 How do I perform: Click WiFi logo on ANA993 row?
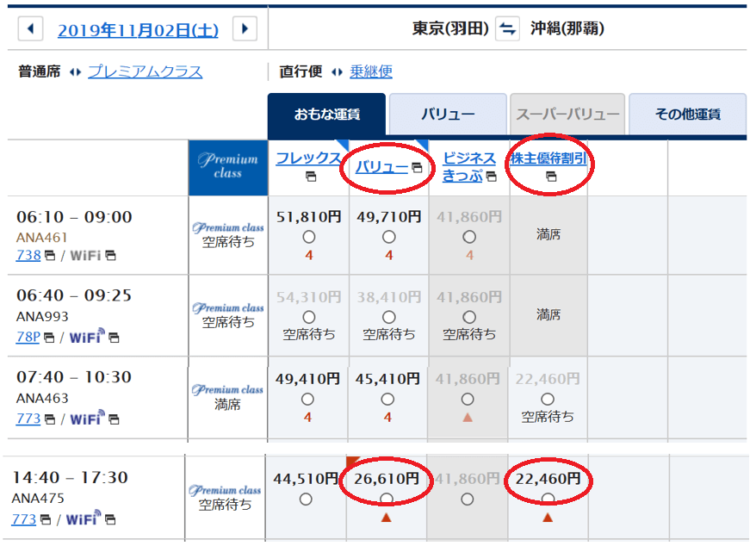click(x=87, y=336)
